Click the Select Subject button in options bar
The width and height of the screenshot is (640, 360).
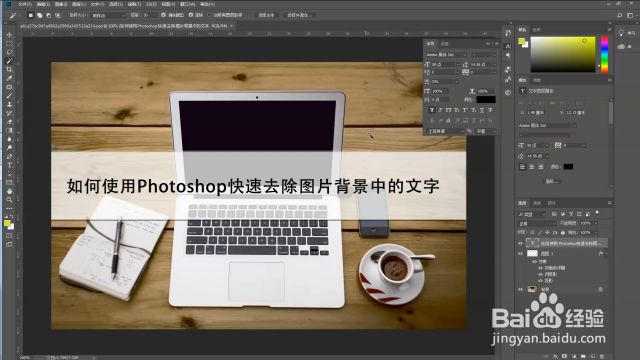[x=266, y=15]
